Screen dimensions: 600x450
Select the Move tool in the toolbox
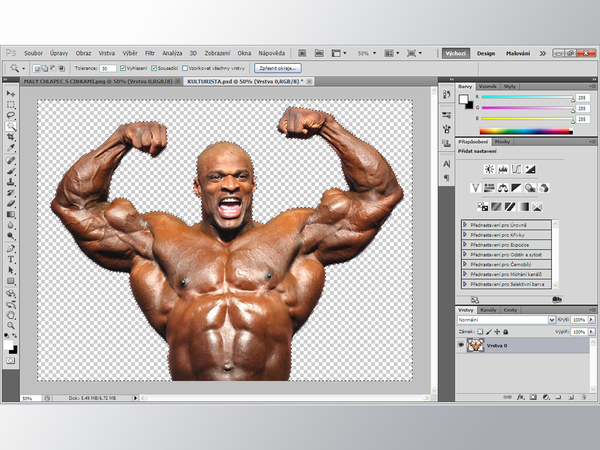point(11,92)
